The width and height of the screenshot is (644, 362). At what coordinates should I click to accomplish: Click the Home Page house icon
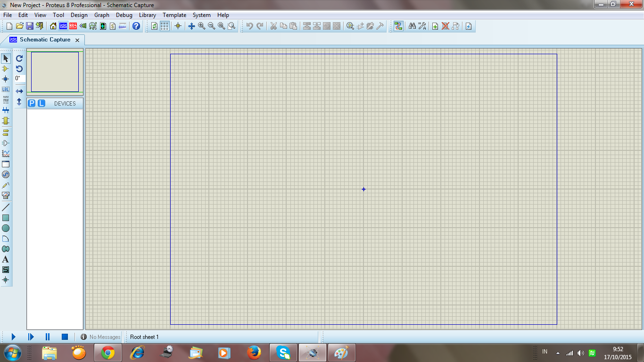53,26
